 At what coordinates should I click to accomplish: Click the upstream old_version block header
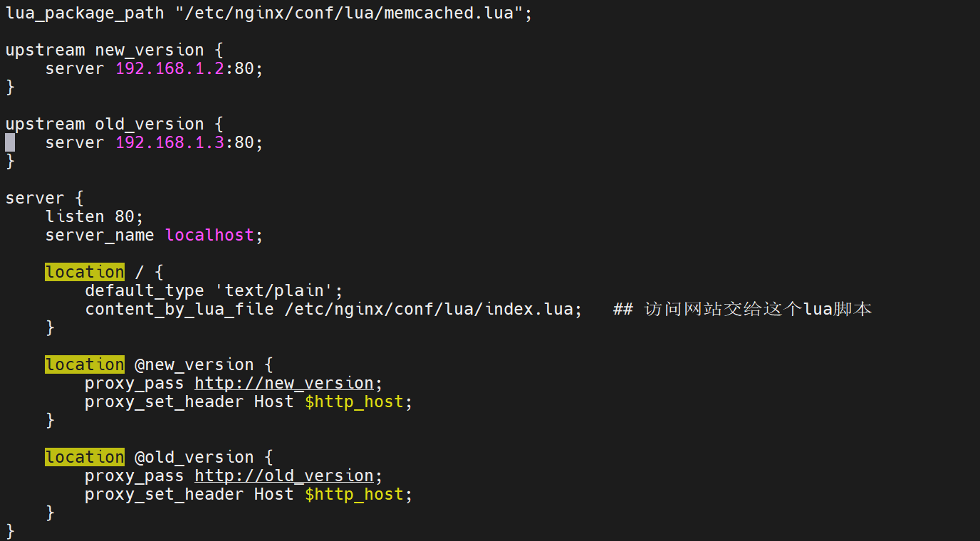click(115, 124)
